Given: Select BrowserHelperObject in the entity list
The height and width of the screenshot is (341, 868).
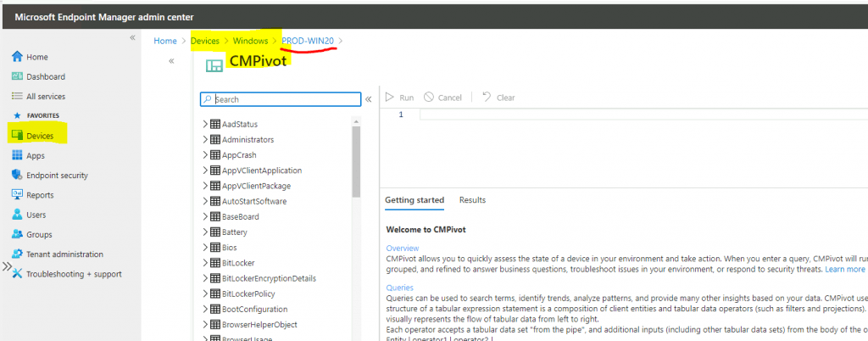Looking at the screenshot, I should tap(259, 324).
